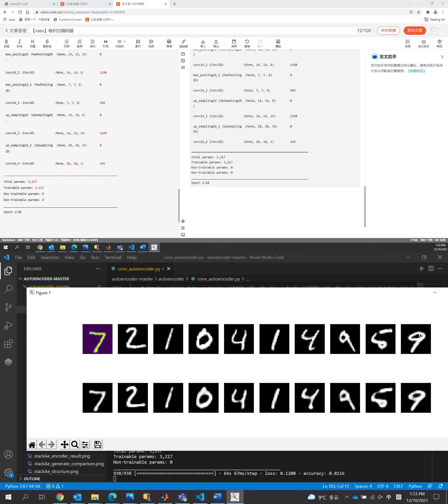Open Source Control in VS Code activity bar
Image resolution: width=448 pixels, height=504 pixels.
click(x=8, y=307)
